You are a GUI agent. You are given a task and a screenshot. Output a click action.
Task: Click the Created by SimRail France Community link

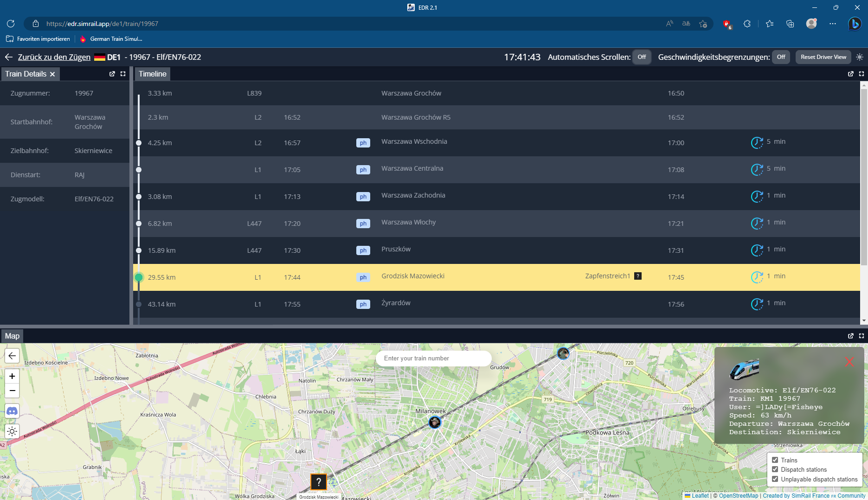point(814,495)
